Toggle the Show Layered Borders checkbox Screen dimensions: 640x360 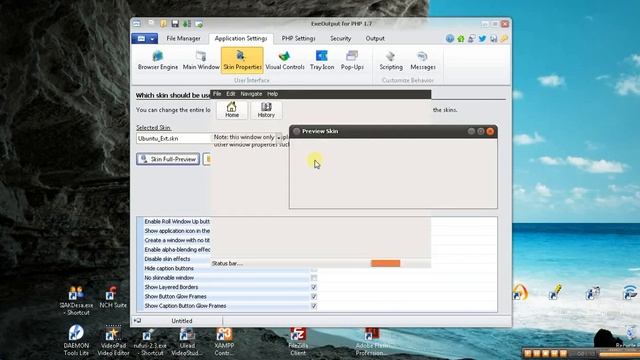click(313, 287)
